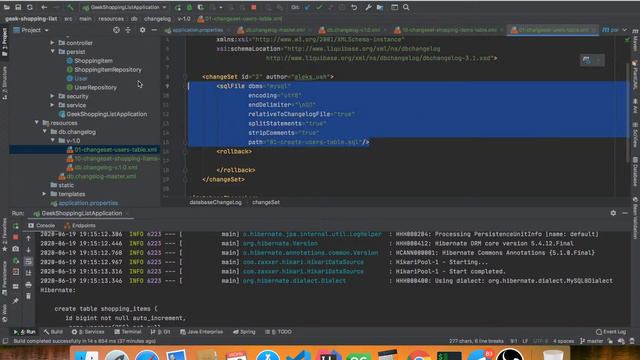The image size is (640, 360).
Task: Navigate back with the left arrow icon
Action: (x=44, y=7)
